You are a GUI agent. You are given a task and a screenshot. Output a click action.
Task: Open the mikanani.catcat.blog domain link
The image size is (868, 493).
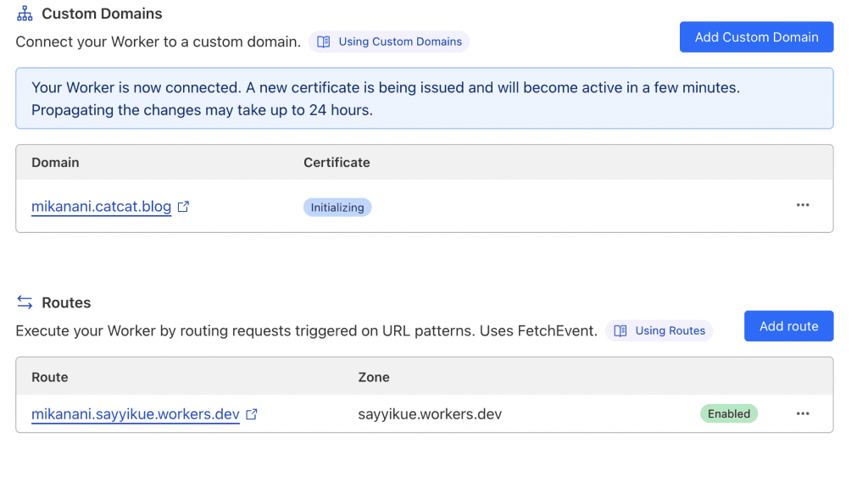click(102, 207)
